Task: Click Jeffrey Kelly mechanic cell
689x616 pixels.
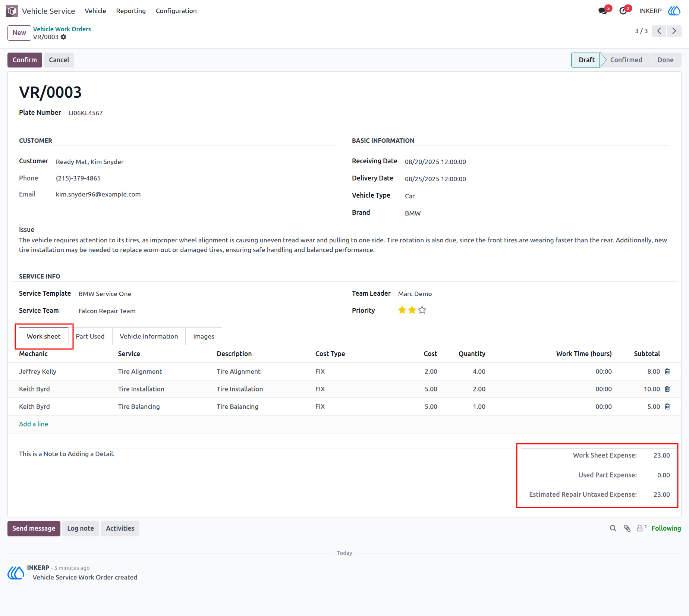Action: (x=38, y=371)
